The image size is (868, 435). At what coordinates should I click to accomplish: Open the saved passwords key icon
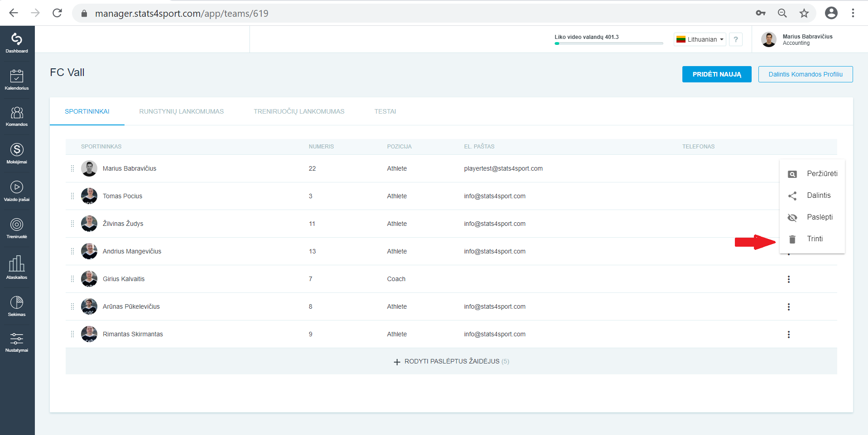pos(761,13)
